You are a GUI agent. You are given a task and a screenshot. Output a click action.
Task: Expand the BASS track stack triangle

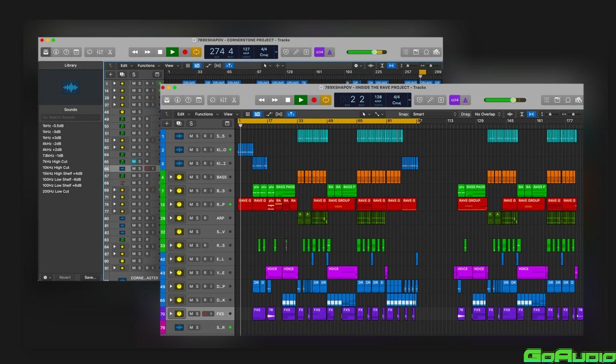(171, 177)
